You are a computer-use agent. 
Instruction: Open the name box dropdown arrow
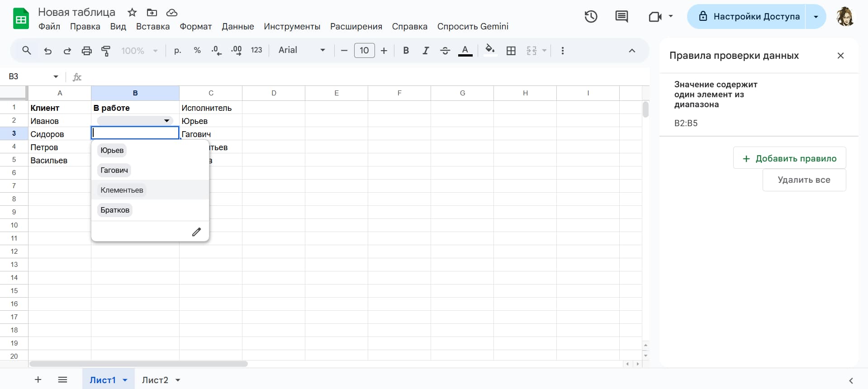pyautogui.click(x=56, y=77)
